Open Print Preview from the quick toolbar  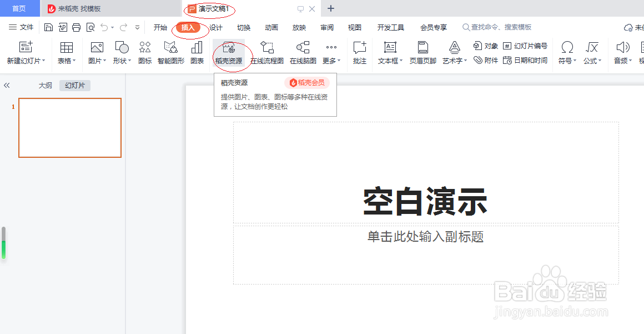click(90, 28)
